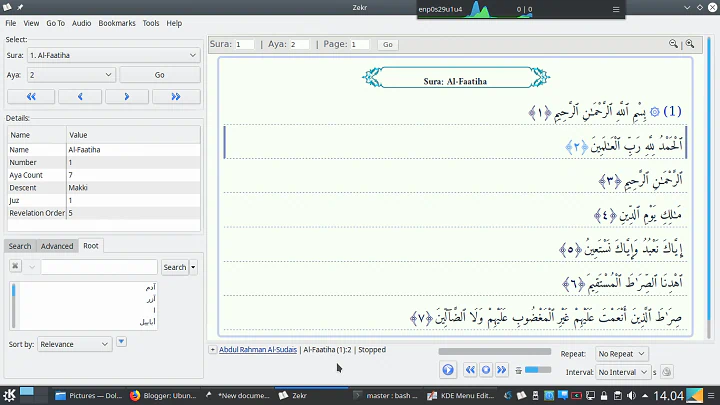Click the volume icon beside the volume bar
The image size is (720, 405).
pos(518,371)
